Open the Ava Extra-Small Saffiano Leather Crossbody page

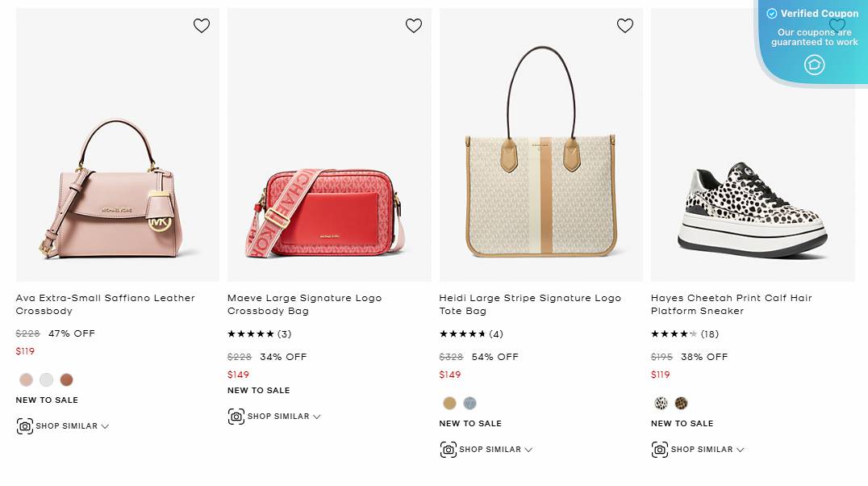(x=106, y=304)
